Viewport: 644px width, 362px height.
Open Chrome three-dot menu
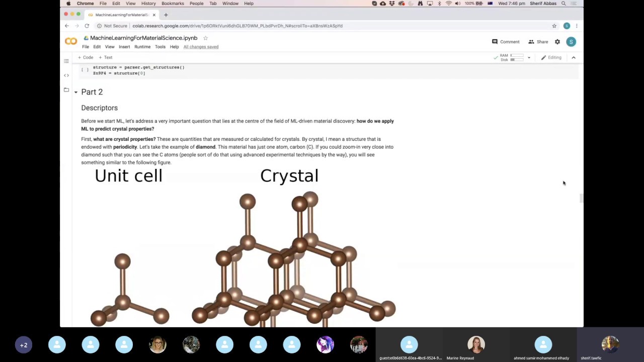coord(577,26)
